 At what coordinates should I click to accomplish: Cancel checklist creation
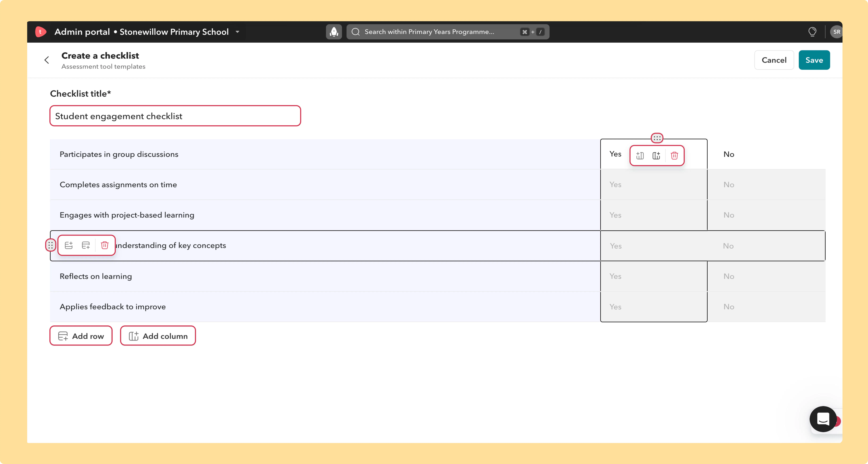774,60
